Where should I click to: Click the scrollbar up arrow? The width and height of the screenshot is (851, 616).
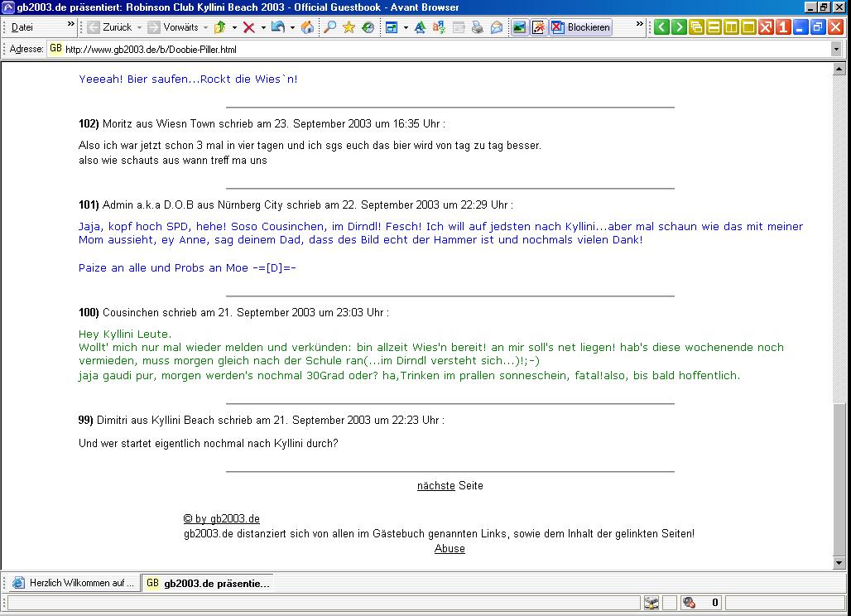[x=839, y=69]
